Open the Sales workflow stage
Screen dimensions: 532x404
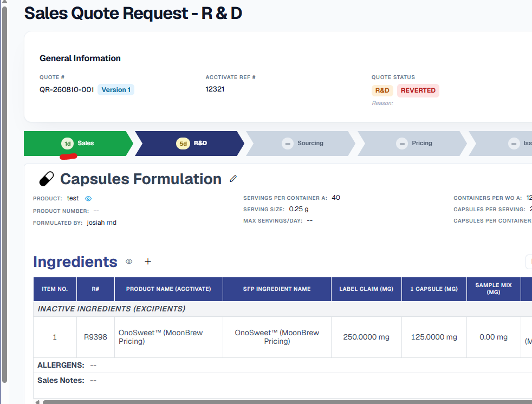(79, 144)
